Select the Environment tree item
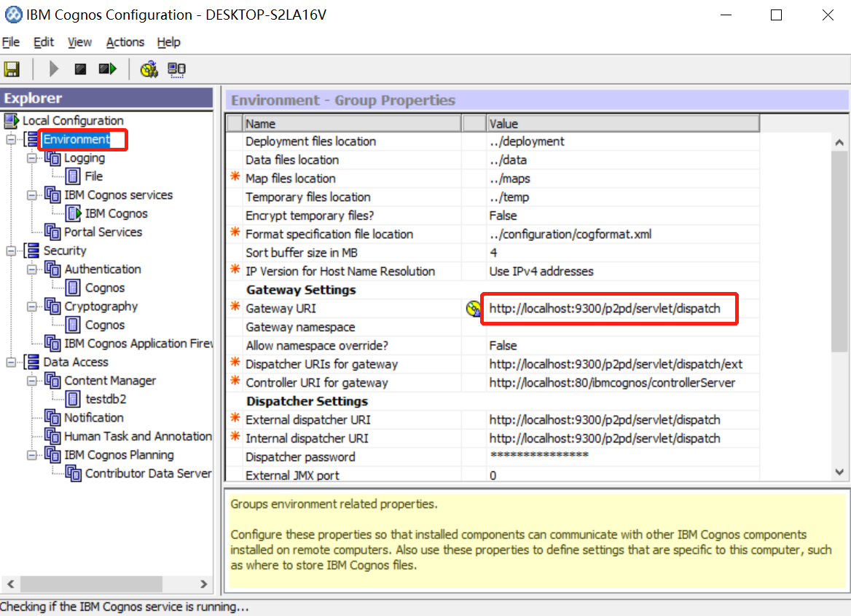 (77, 139)
